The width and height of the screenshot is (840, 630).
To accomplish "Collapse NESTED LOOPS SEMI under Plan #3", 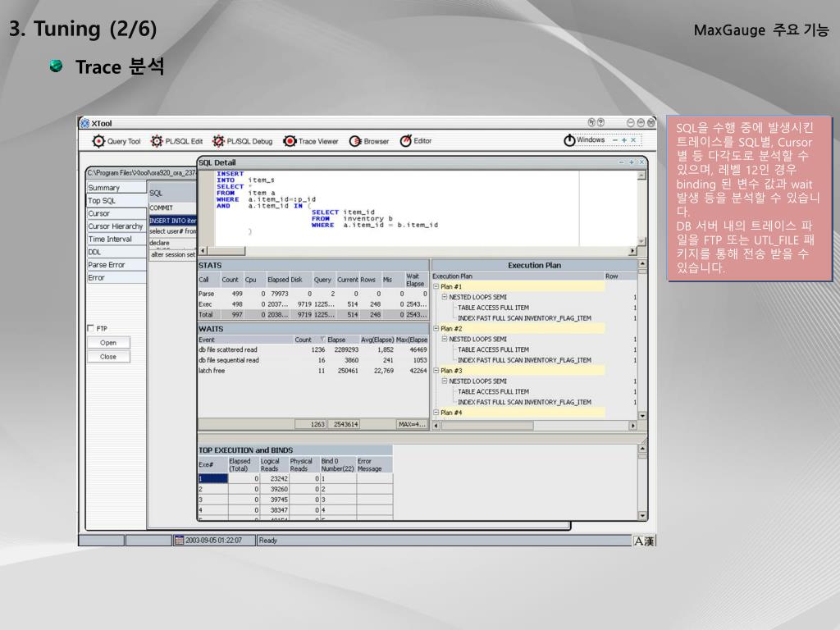I will [x=444, y=381].
